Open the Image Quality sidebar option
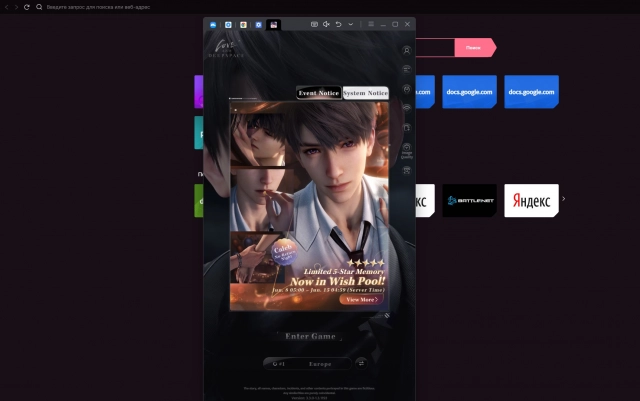 407,151
